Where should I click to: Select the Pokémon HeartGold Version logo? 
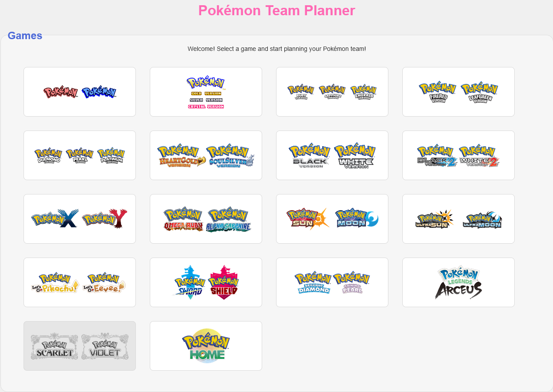click(x=182, y=156)
